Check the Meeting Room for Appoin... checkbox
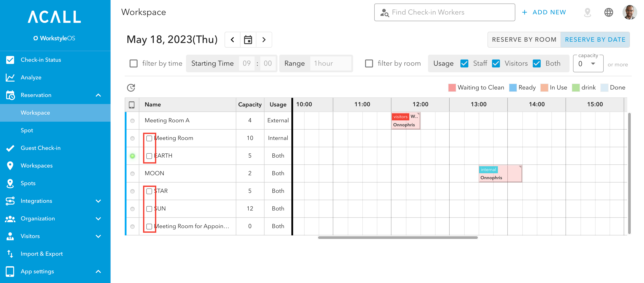644x283 pixels. point(149,227)
